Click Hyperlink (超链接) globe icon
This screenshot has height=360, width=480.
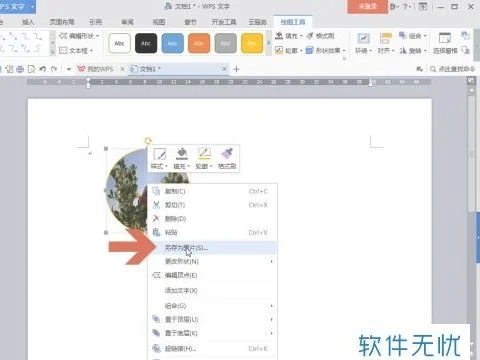pyautogui.click(x=156, y=348)
